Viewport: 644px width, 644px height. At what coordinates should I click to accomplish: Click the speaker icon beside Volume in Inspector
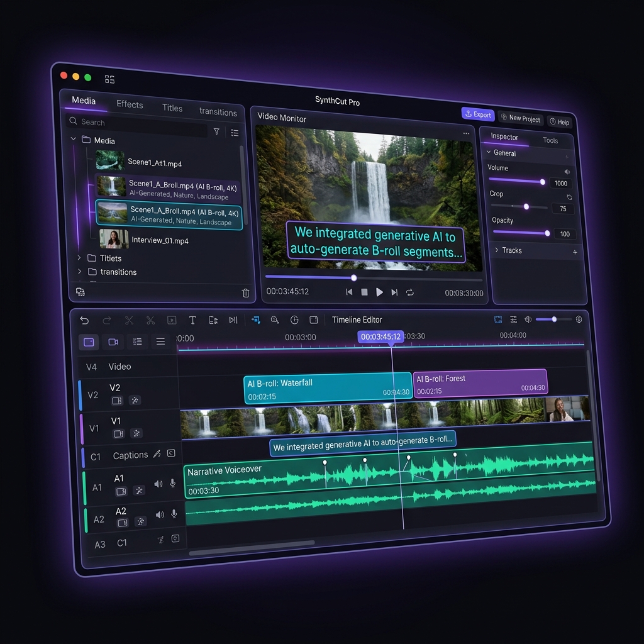coord(567,172)
